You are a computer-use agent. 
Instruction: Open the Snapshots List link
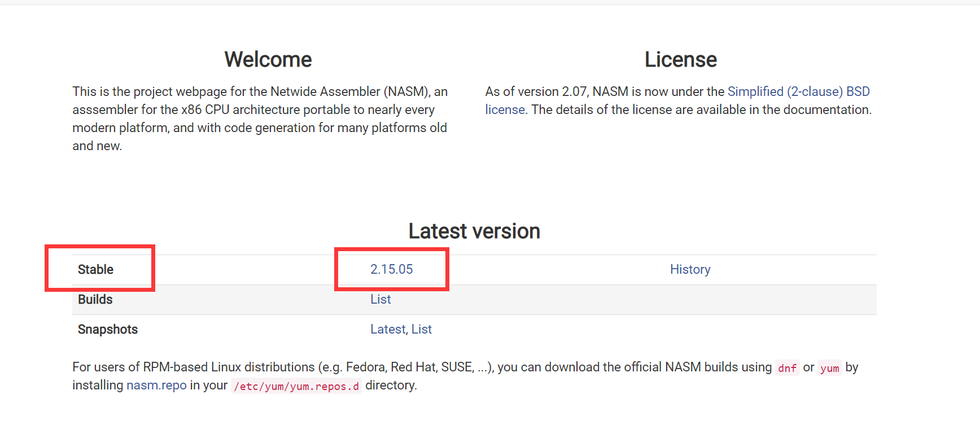pyautogui.click(x=422, y=329)
